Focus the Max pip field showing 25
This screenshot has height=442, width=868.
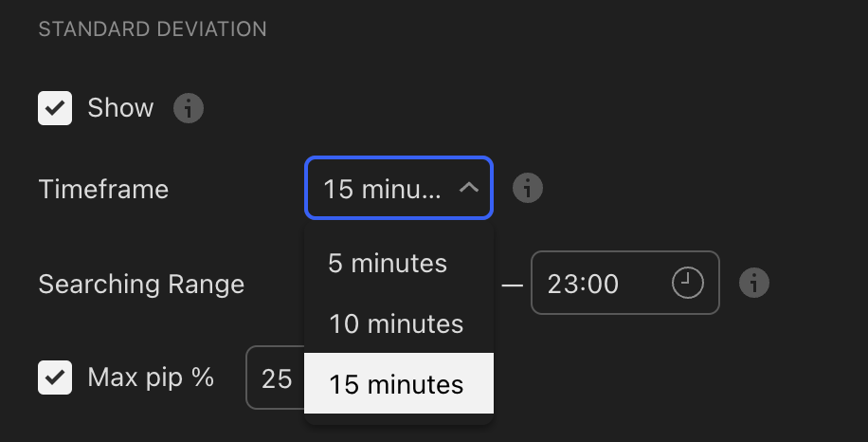coord(275,378)
